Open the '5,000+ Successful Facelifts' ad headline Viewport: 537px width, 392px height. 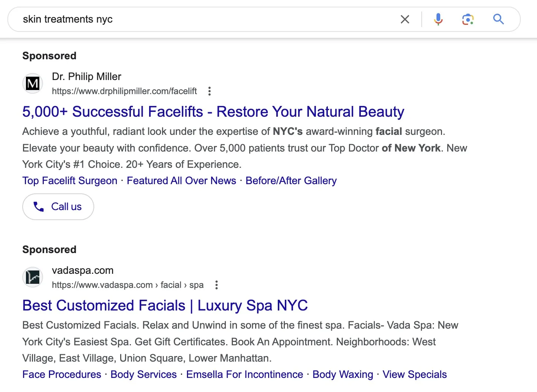[x=213, y=112]
